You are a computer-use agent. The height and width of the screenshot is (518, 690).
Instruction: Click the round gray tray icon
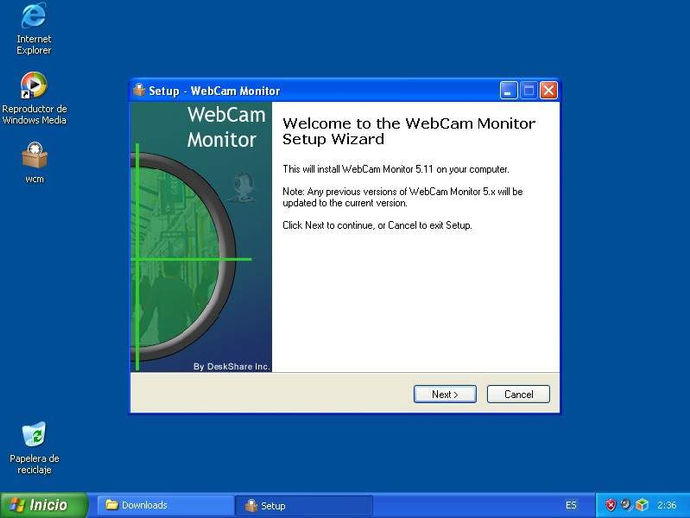click(x=626, y=504)
